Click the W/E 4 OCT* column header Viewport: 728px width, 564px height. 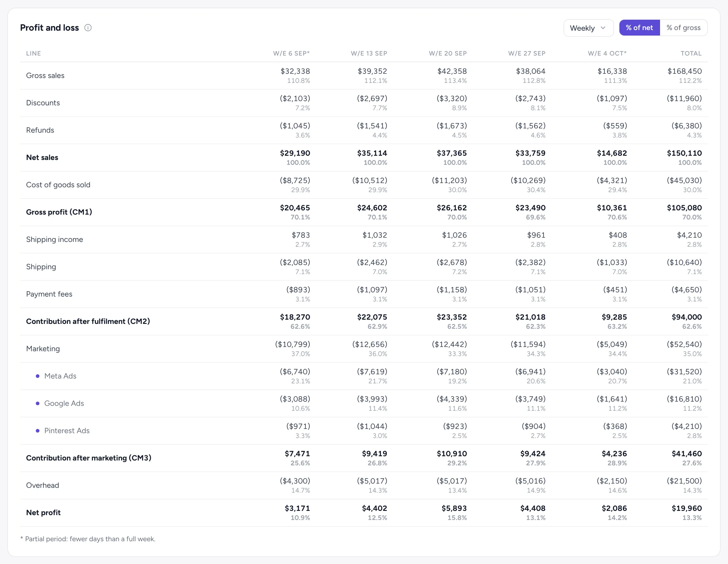pyautogui.click(x=607, y=53)
